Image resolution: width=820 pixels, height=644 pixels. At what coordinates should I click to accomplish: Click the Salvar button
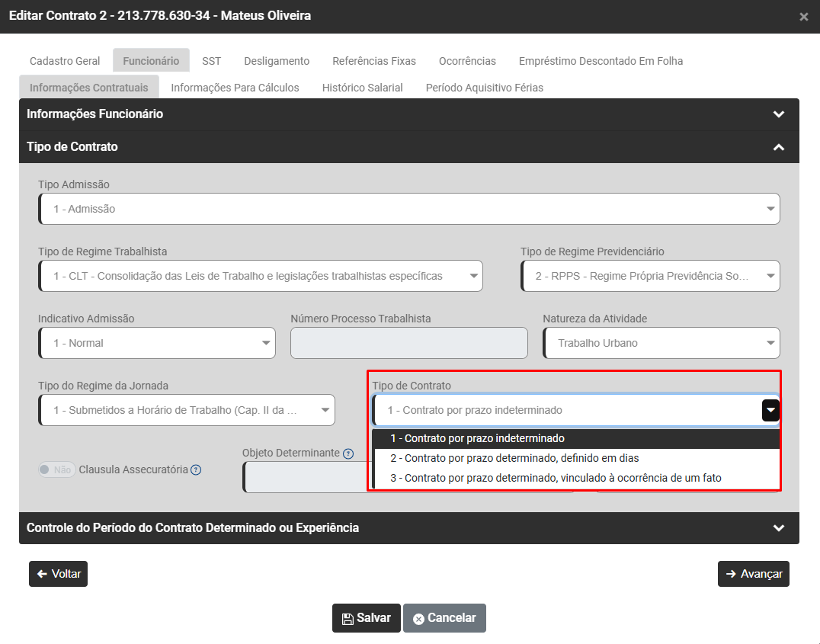pyautogui.click(x=366, y=618)
